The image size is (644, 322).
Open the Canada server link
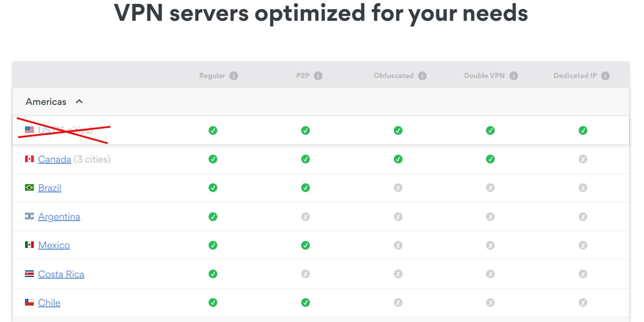tap(55, 159)
